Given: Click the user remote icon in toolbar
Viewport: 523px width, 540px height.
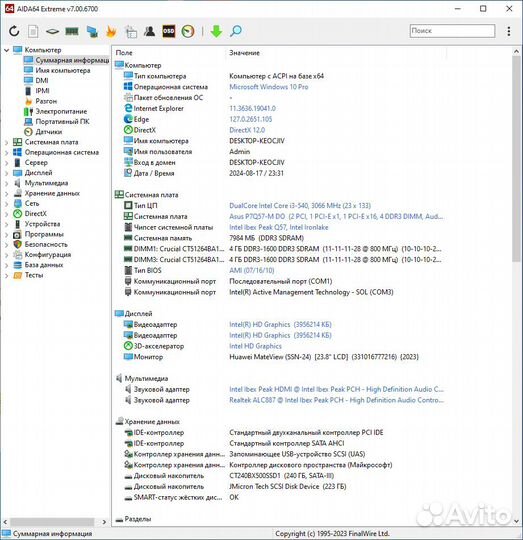Looking at the screenshot, I should pyautogui.click(x=149, y=31).
